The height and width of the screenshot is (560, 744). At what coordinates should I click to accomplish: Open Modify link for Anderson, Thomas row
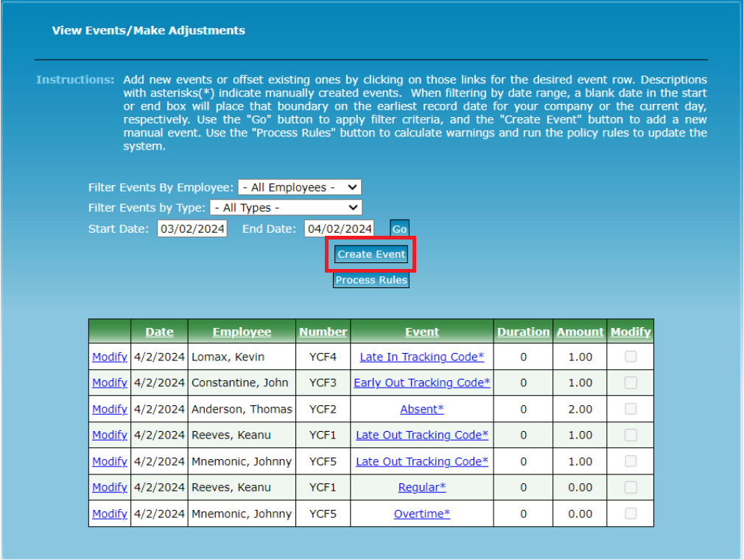coord(110,409)
